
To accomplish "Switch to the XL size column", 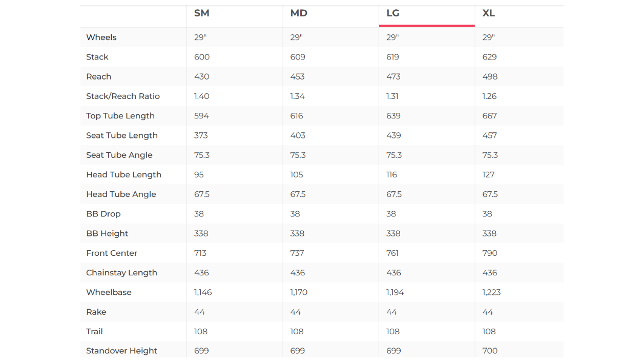I will [489, 13].
